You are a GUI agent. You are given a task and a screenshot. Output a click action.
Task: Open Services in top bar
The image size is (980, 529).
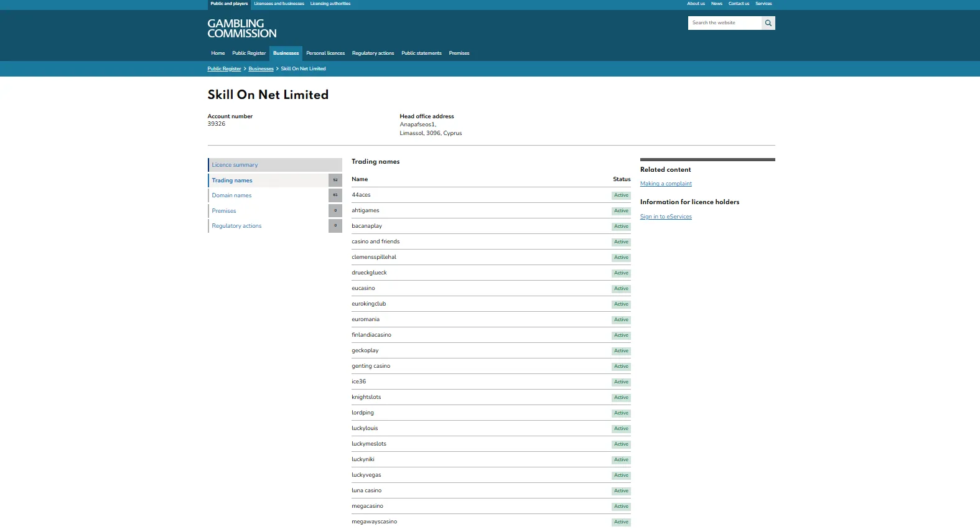[x=763, y=4]
